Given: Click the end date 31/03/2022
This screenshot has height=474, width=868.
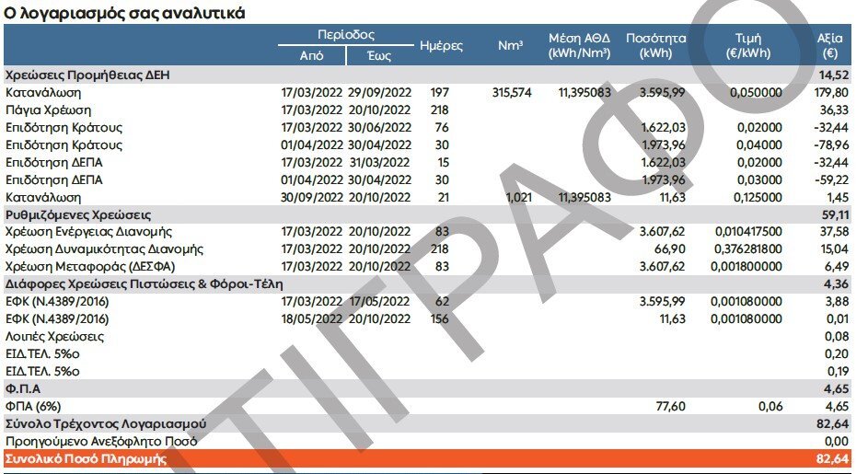Looking at the screenshot, I should pos(380,162).
